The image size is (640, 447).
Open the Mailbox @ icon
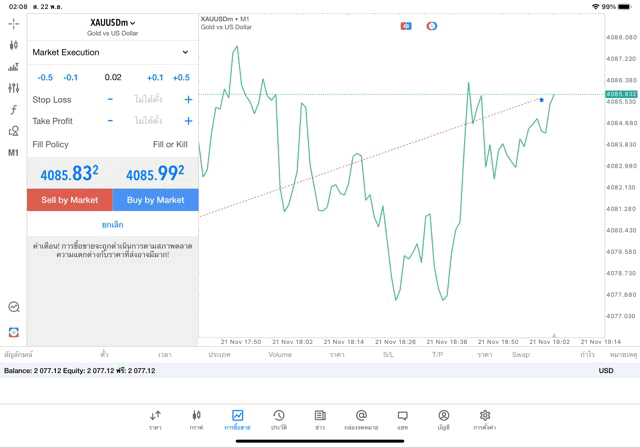[x=361, y=419]
